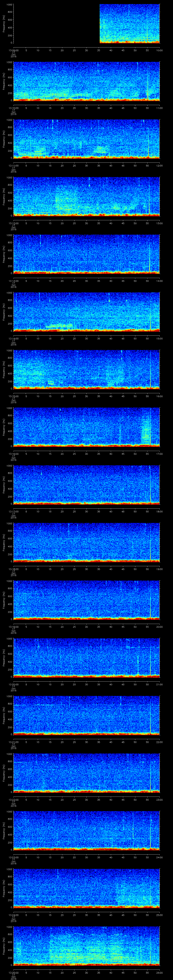
Task: Click the spectrogram panel starting at 13:20:00
Action: pos(87,658)
